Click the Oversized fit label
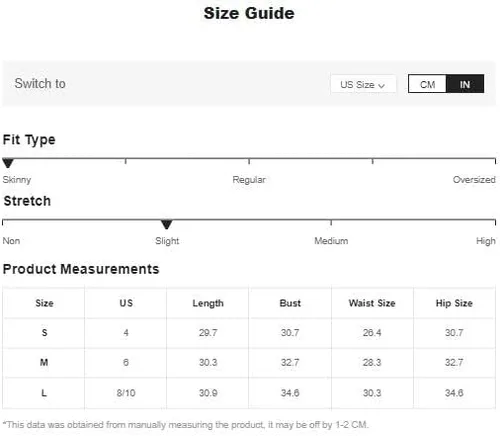500x436 pixels. pyautogui.click(x=474, y=180)
